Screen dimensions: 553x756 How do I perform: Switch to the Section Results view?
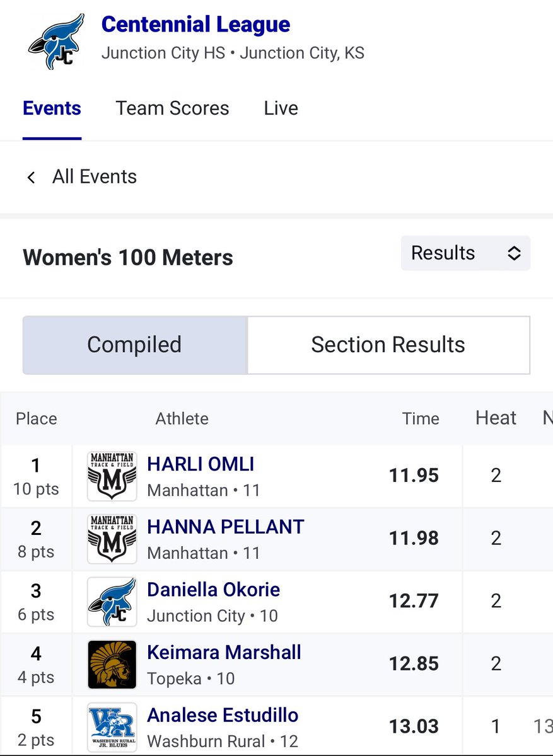388,345
